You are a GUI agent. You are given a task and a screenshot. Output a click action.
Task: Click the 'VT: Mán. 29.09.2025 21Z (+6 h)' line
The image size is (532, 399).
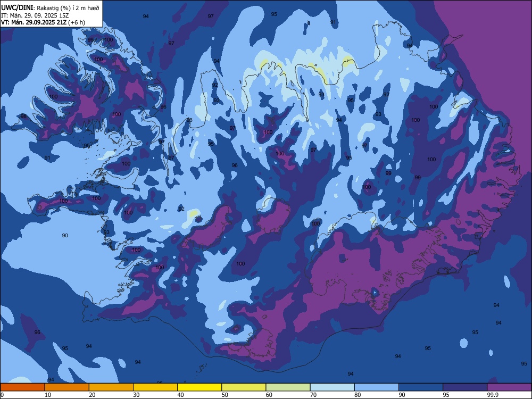pyautogui.click(x=43, y=22)
